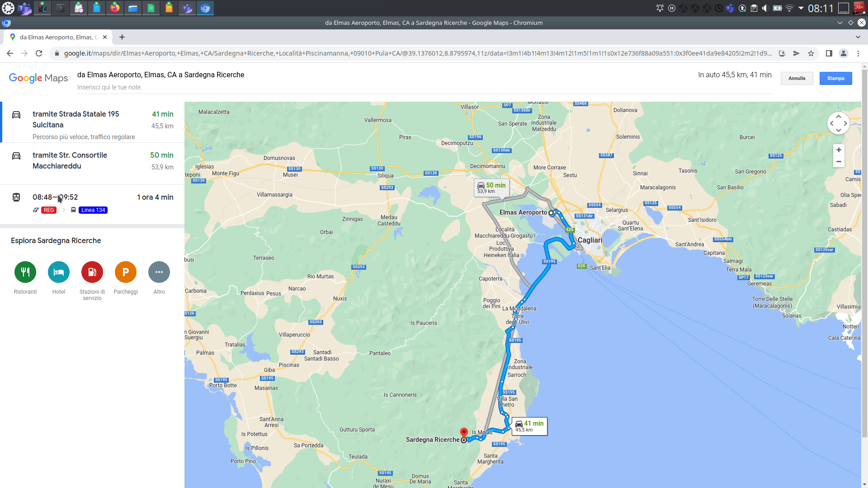868x488 pixels.
Task: Click the Elmas Aeroporto origin marker
Action: tap(551, 212)
